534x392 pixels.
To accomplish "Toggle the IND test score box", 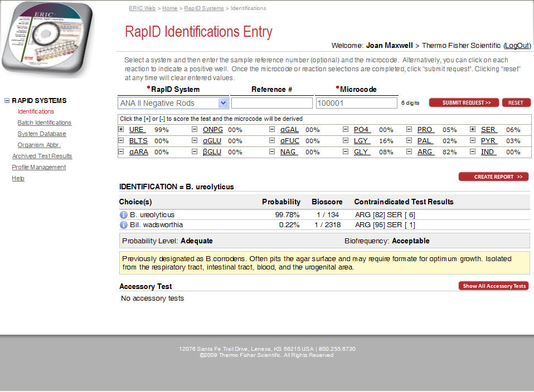I will (x=472, y=152).
